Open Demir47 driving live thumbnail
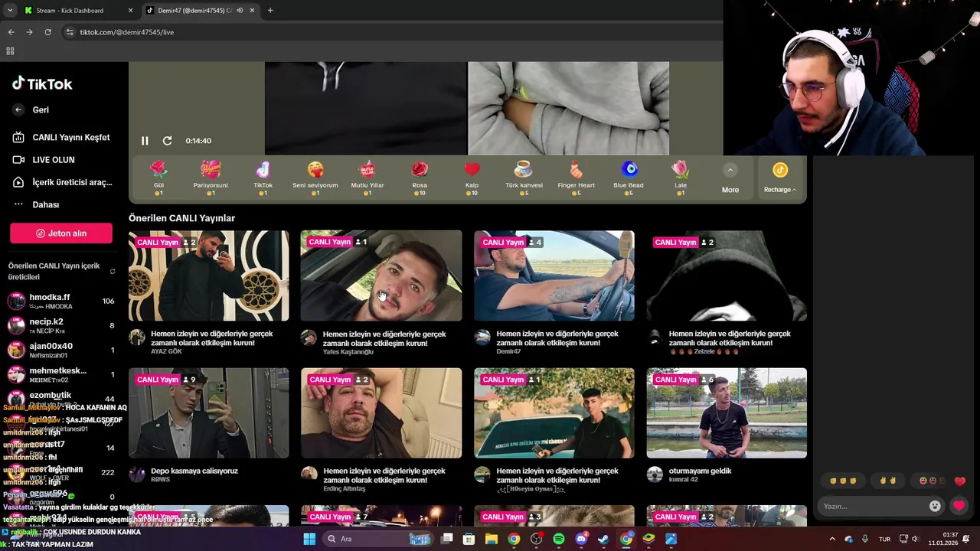 (x=554, y=275)
